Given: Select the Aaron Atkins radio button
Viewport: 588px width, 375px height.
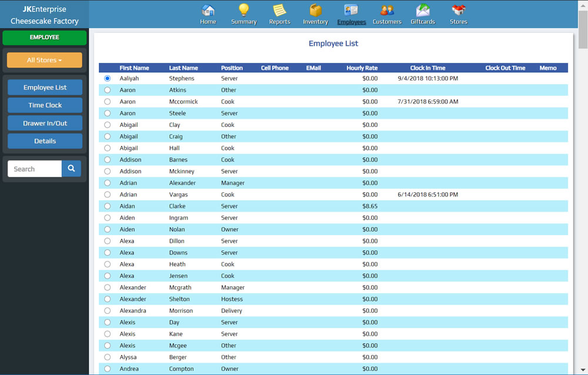Looking at the screenshot, I should (107, 90).
